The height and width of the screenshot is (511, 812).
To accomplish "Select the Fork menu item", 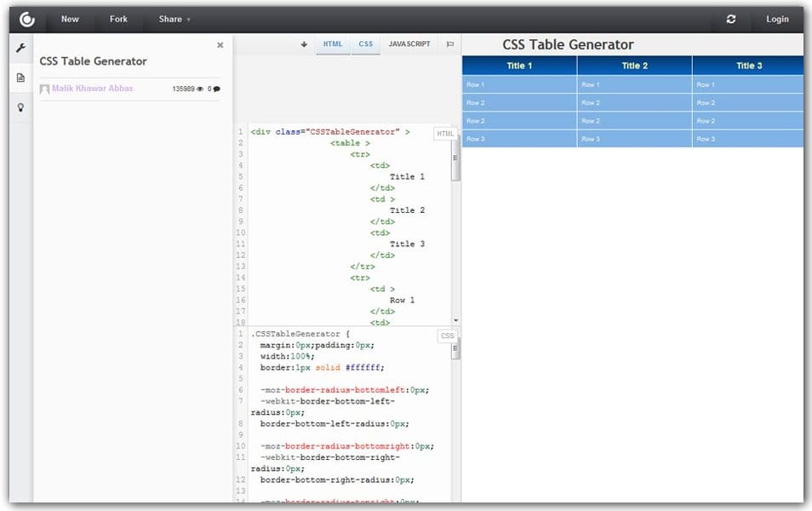I will (118, 20).
